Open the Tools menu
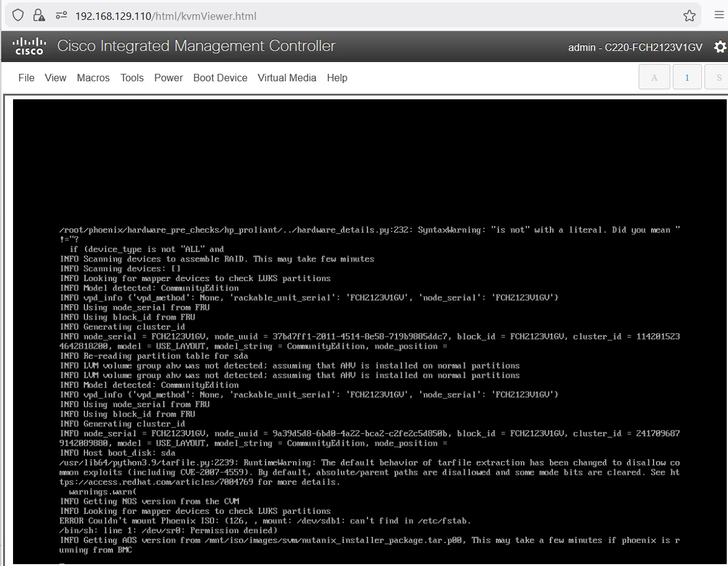728x566 pixels. click(132, 78)
